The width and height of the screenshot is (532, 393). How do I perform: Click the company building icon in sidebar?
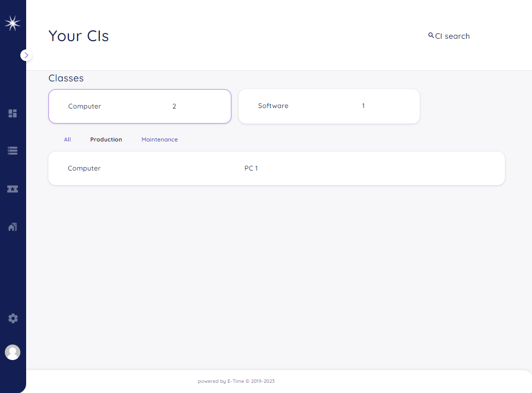(13, 227)
